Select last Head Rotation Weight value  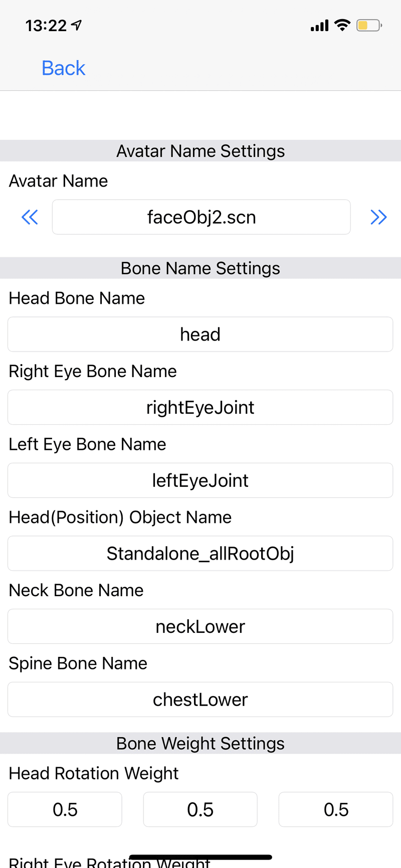click(336, 809)
